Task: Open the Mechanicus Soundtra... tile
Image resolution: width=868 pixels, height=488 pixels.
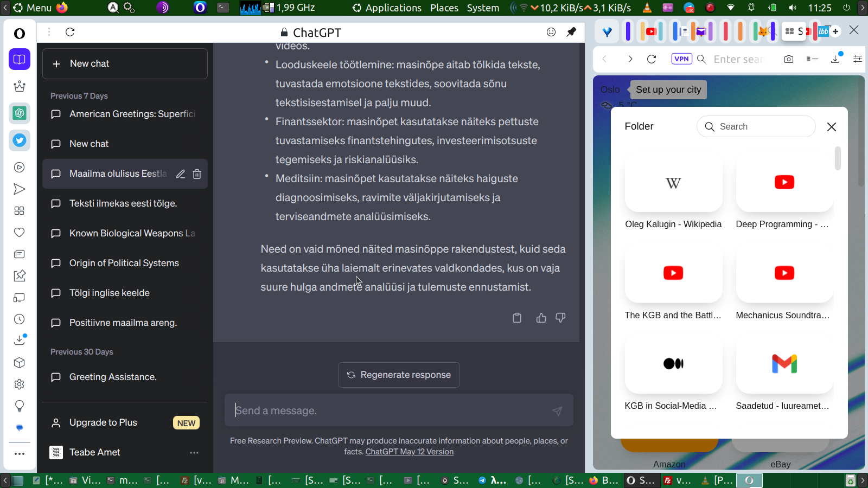Action: (x=784, y=282)
